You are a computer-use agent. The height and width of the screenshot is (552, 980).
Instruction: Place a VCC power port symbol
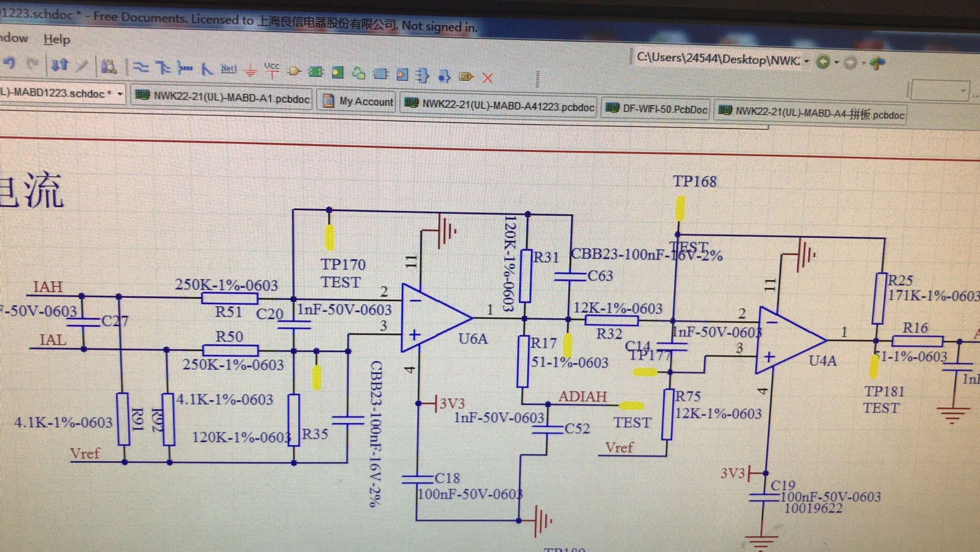tap(272, 70)
